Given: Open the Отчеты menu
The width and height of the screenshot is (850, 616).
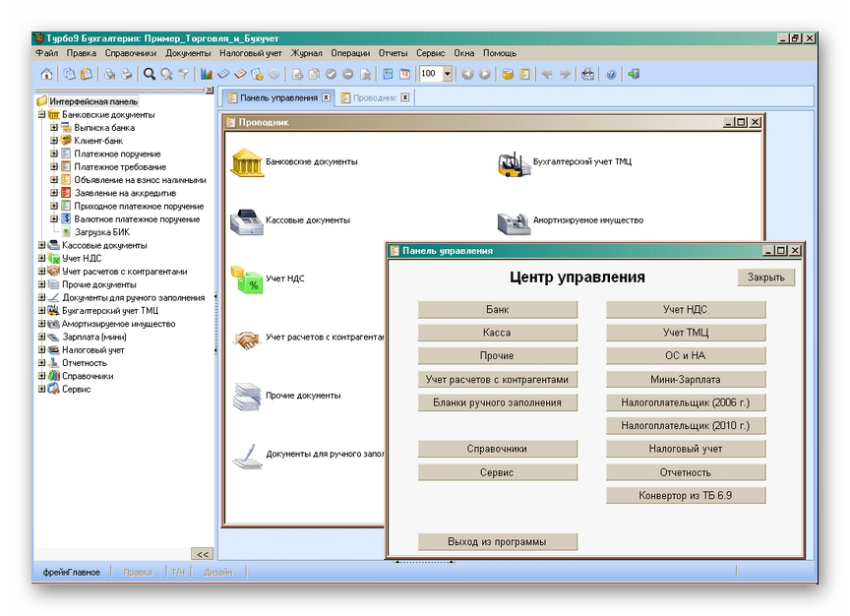Looking at the screenshot, I should (x=393, y=53).
